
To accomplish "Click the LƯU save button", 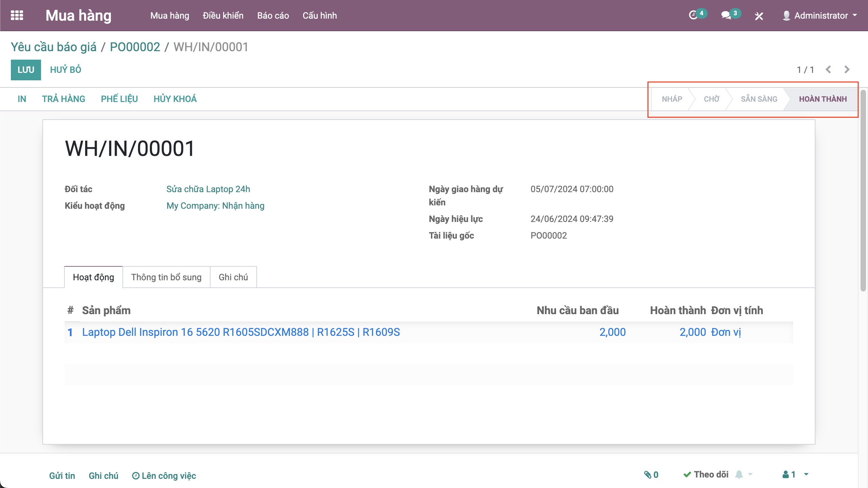I will 26,70.
